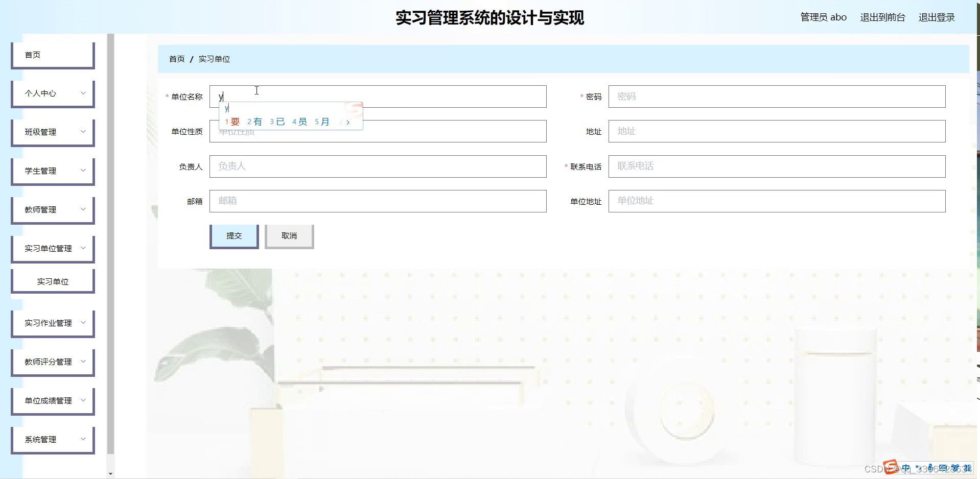Click 首页 in the breadcrumb
This screenshot has width=980, height=479.
(177, 59)
